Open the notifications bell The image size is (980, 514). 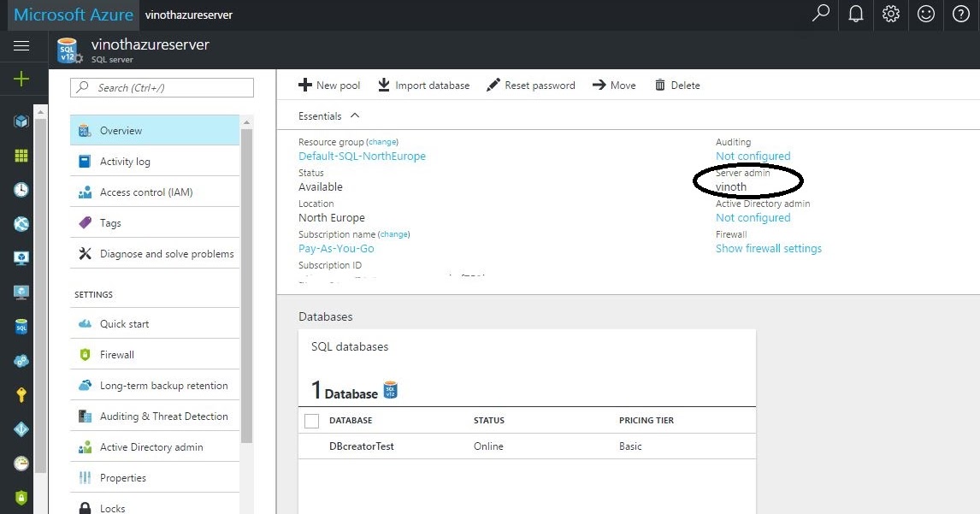pos(855,15)
